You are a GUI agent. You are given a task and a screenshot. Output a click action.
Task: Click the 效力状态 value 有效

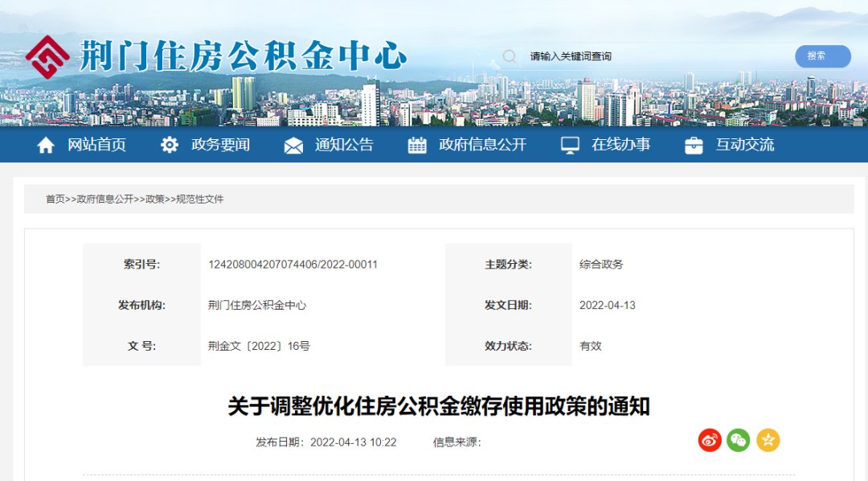tap(590, 347)
